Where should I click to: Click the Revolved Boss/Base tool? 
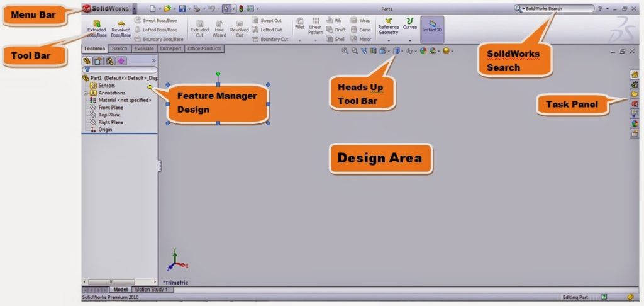click(121, 28)
